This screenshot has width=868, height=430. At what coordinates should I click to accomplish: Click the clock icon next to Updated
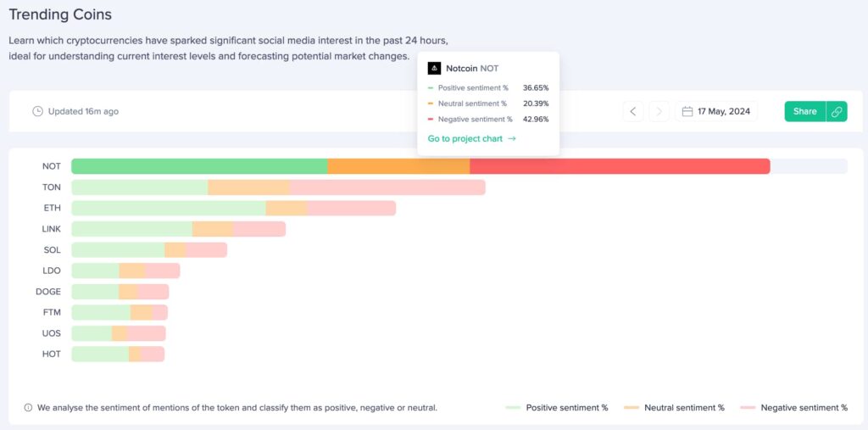(x=37, y=111)
